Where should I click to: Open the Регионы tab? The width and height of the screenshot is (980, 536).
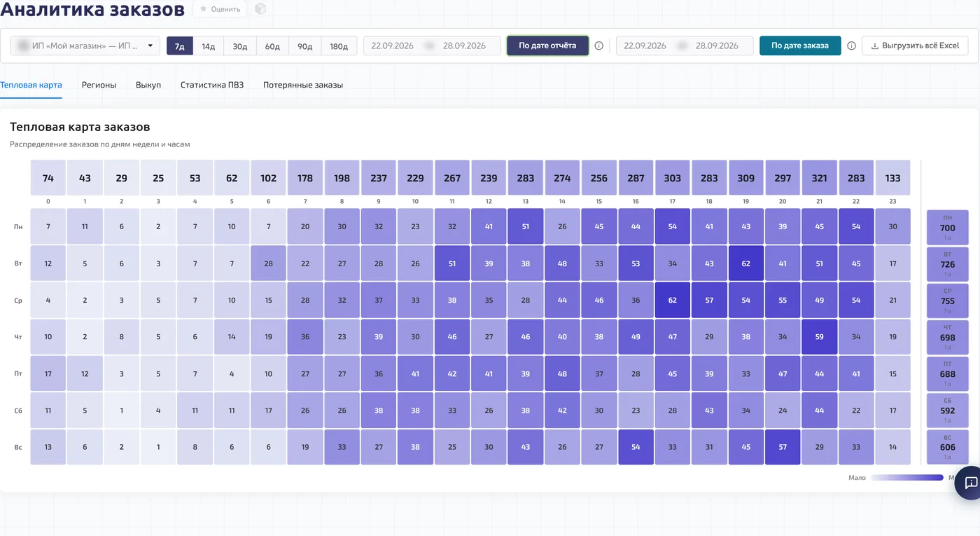tap(99, 85)
